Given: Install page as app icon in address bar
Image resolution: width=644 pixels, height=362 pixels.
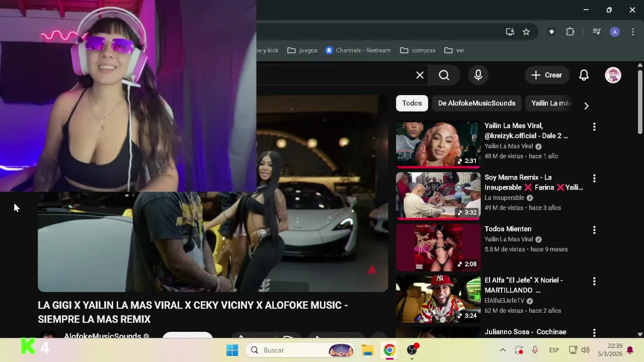Looking at the screenshot, I should [510, 32].
